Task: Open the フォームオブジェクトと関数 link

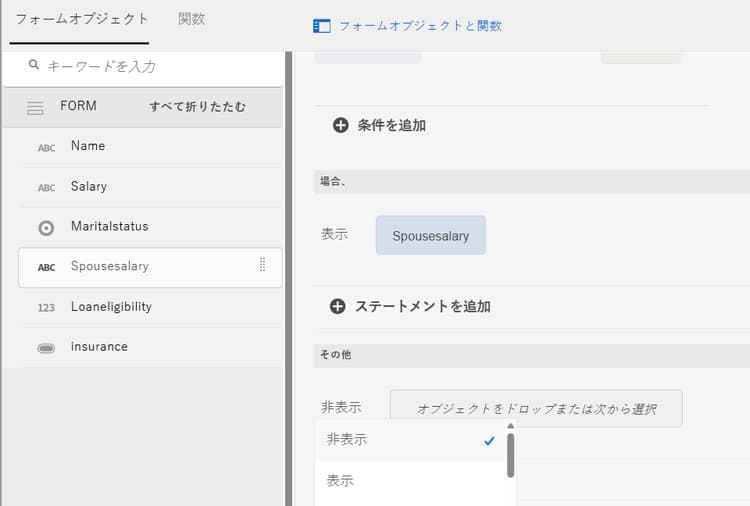Action: 420,26
